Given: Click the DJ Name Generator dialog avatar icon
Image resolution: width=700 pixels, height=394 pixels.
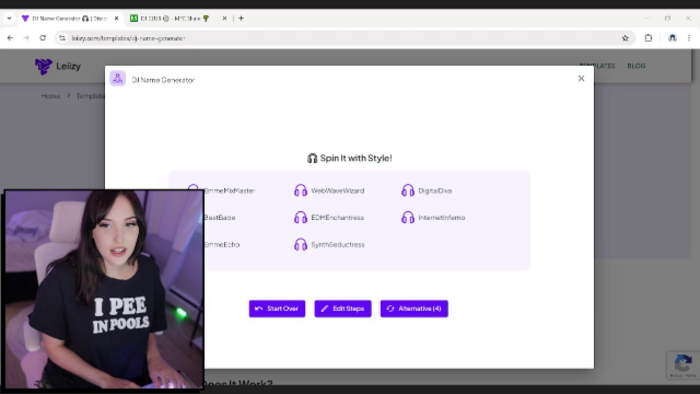Looking at the screenshot, I should coord(117,79).
